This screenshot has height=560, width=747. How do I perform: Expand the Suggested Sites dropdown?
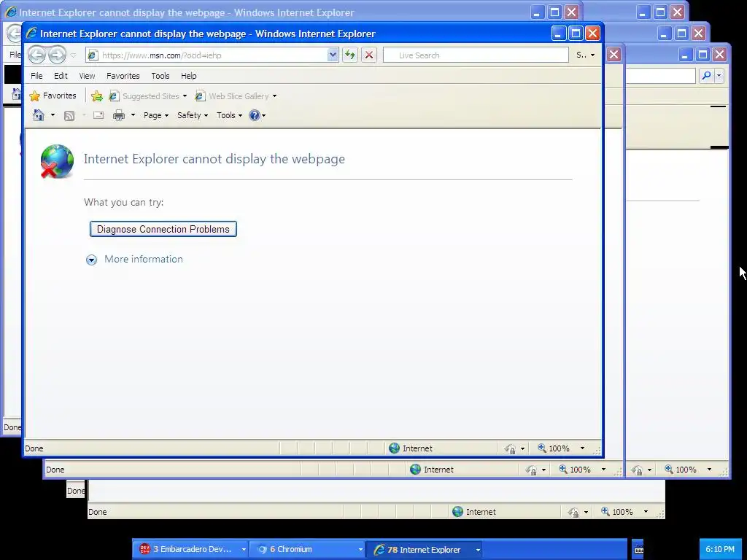coord(185,96)
